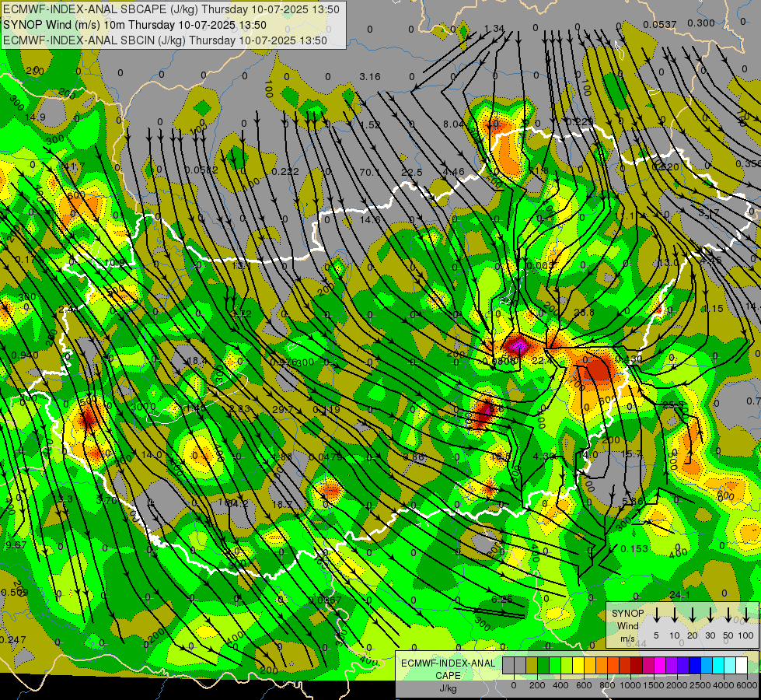The height and width of the screenshot is (700, 761).
Task: Click the SBCAPE title line at top
Action: click(172, 9)
